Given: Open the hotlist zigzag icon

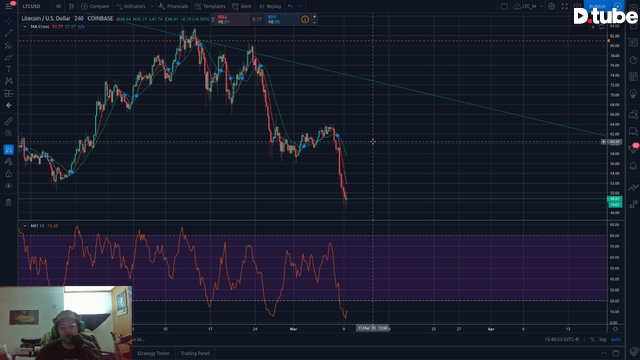Looking at the screenshot, I should [633, 187].
